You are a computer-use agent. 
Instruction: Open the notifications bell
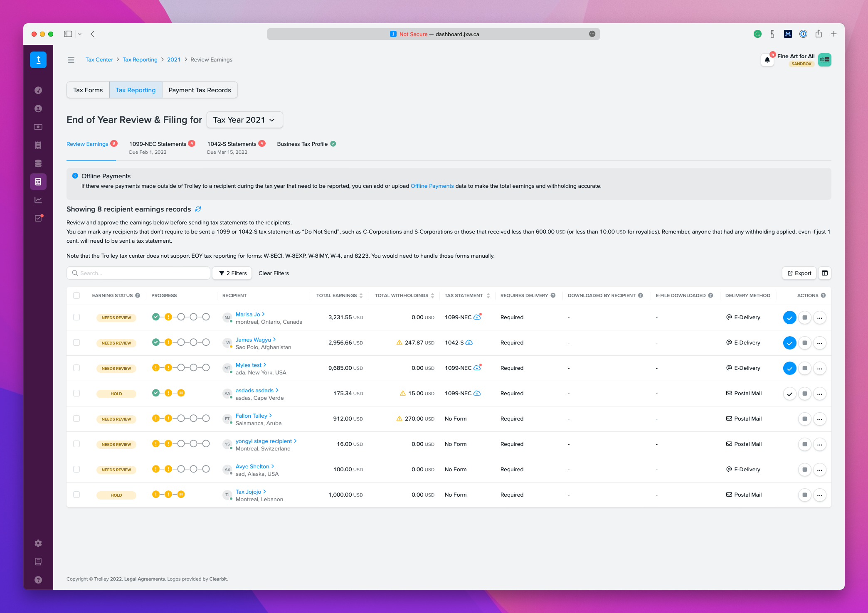click(767, 60)
